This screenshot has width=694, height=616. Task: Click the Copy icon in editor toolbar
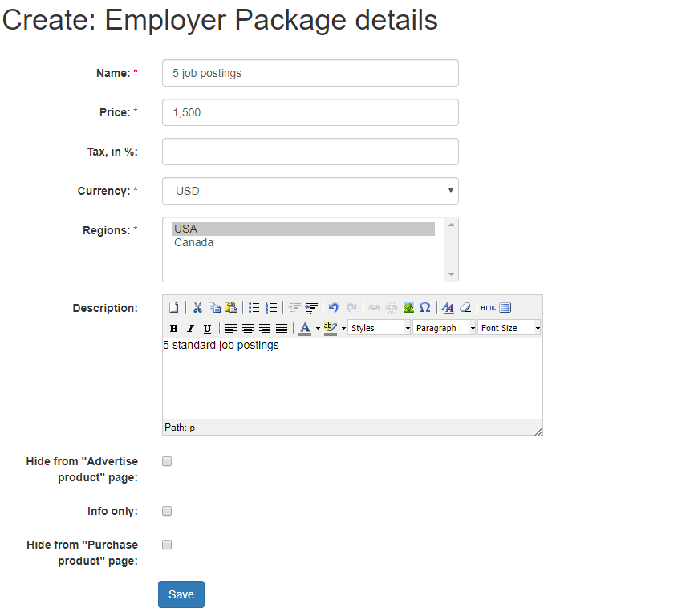click(x=215, y=307)
